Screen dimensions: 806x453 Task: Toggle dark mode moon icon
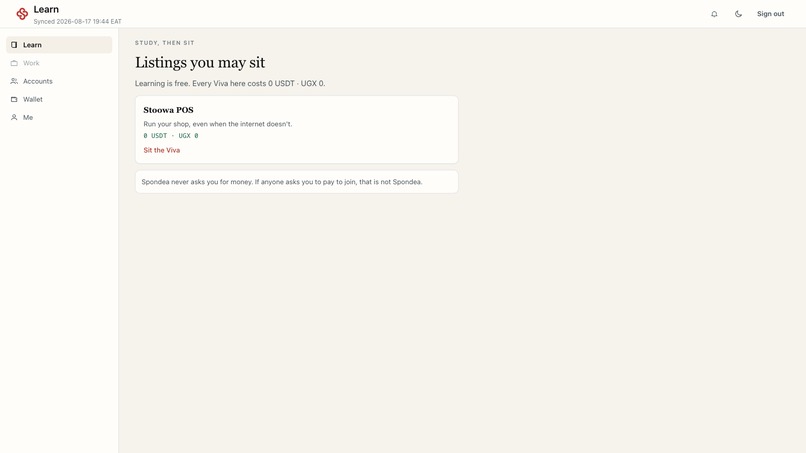point(738,14)
